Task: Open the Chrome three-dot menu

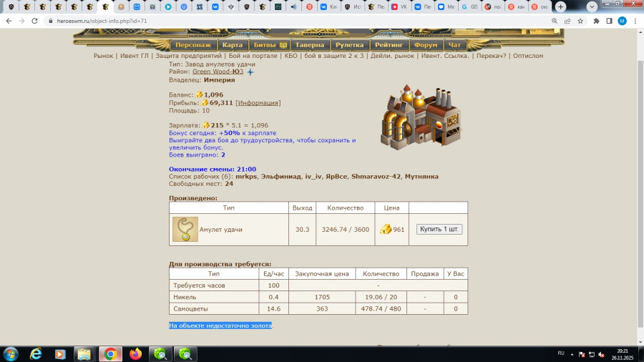Action: point(634,21)
